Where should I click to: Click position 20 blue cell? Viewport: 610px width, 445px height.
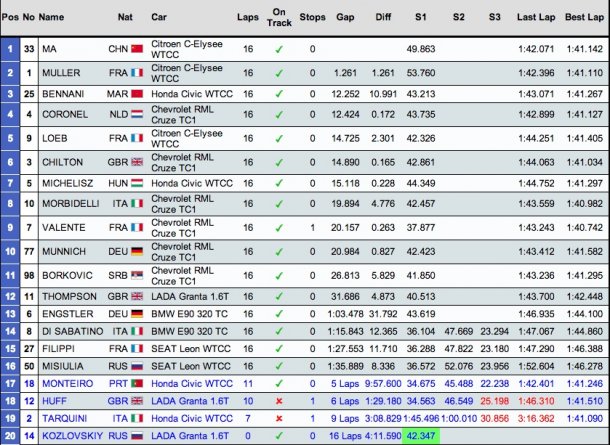pos(10,436)
